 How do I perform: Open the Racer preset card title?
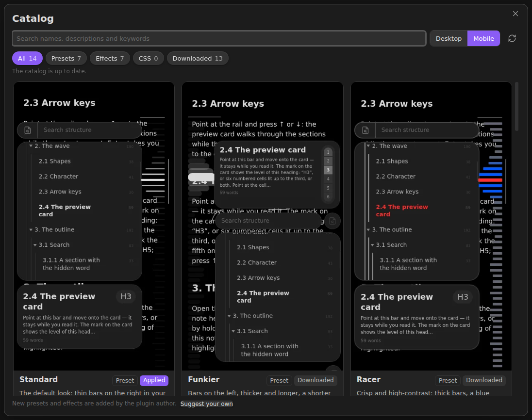tap(368, 379)
